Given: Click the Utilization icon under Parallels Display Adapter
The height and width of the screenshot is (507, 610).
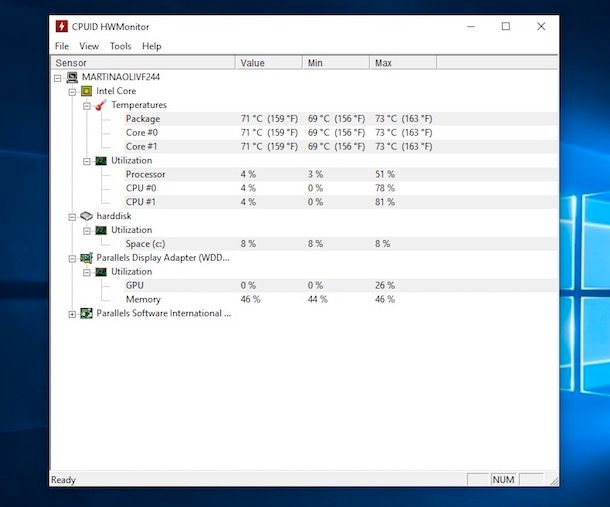Looking at the screenshot, I should (x=101, y=272).
